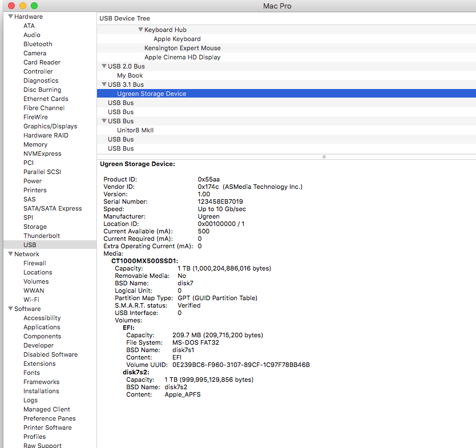476x448 pixels.
Task: Select Fonts under Software
Action: coord(31,373)
